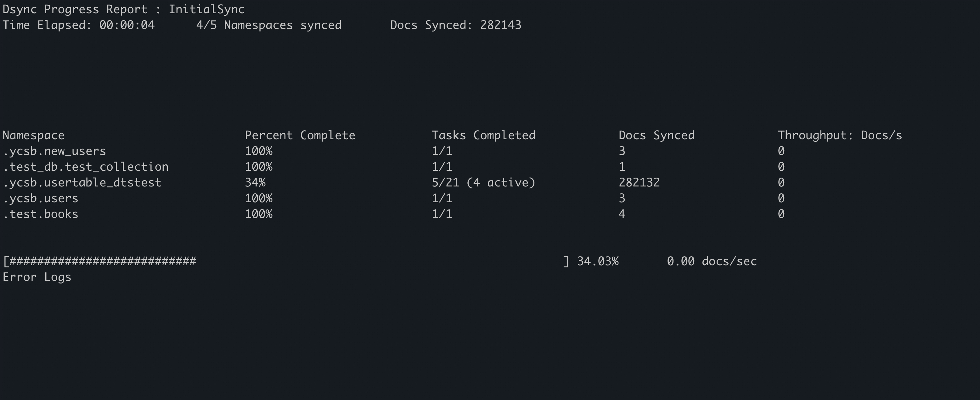Click the 34.03% overall progress value

598,261
